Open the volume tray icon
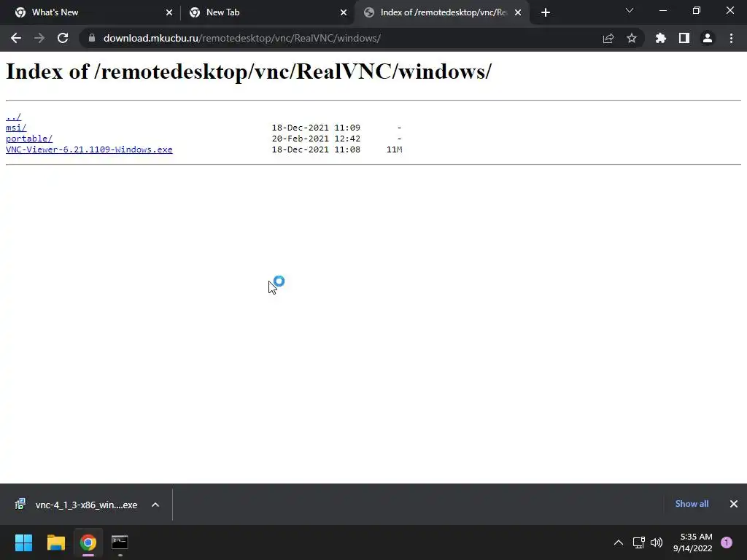This screenshot has width=747, height=560. click(657, 542)
